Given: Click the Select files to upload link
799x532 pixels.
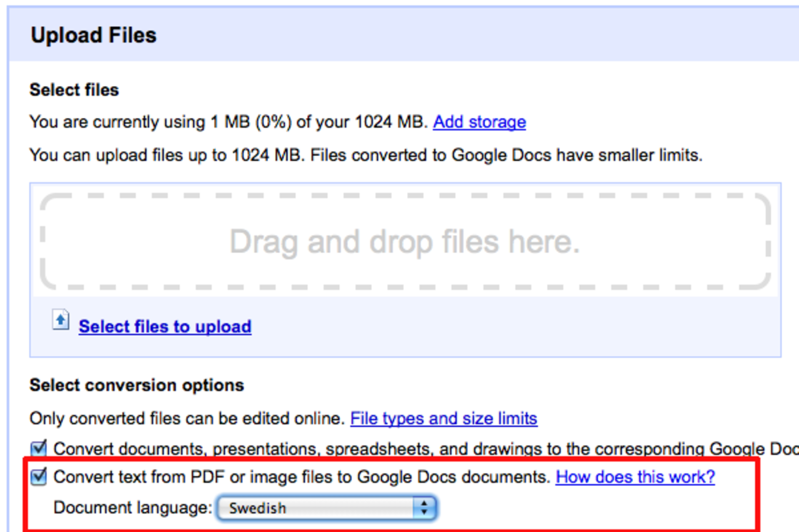Looking at the screenshot, I should tap(165, 326).
